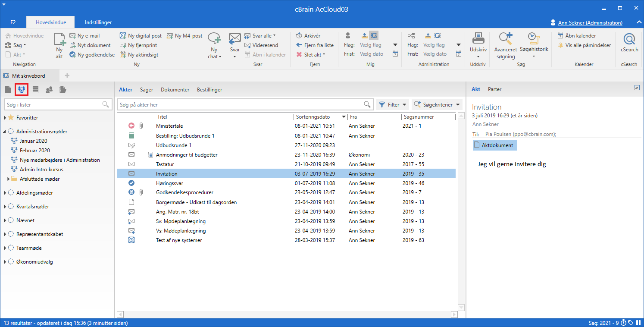The image size is (644, 327).
Task: Click the Aktdokument attachment button
Action: (x=494, y=145)
